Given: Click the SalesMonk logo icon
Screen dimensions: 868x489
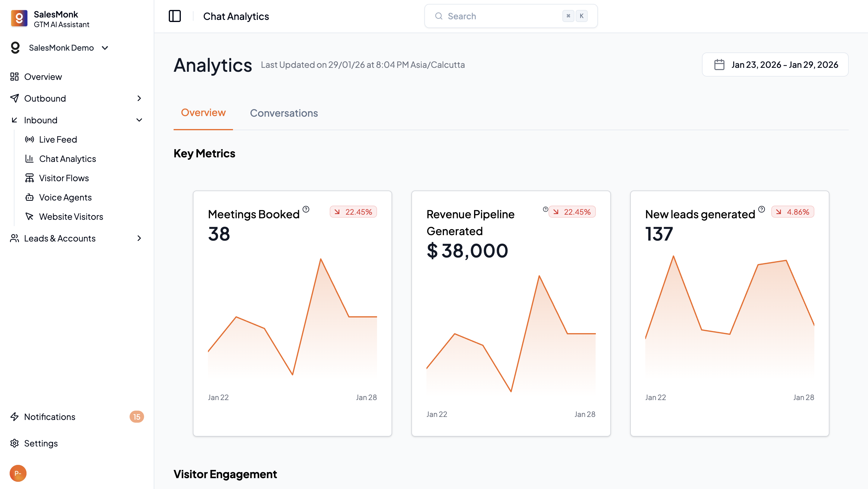Looking at the screenshot, I should pos(19,18).
